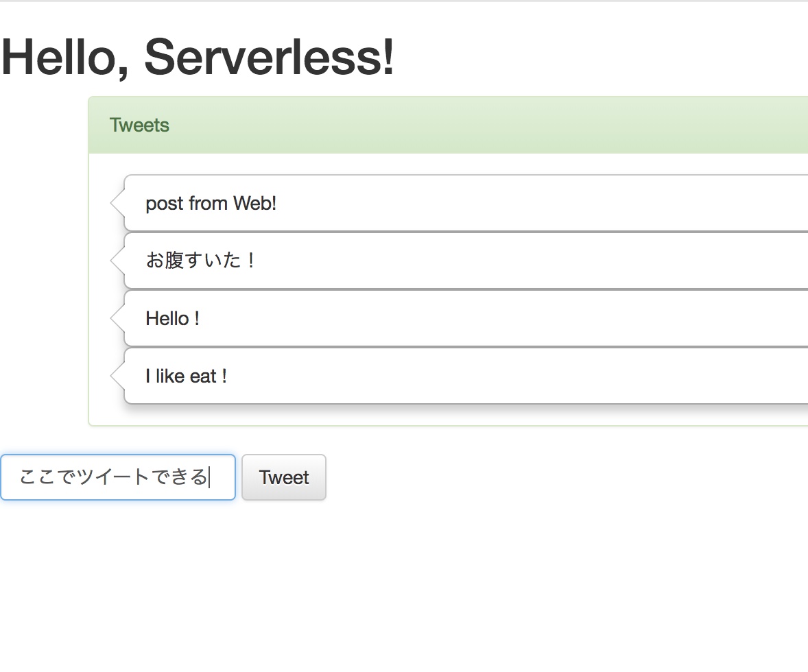Select the 'post from Web!' tweet bubble
808x672 pixels.
[x=466, y=203]
